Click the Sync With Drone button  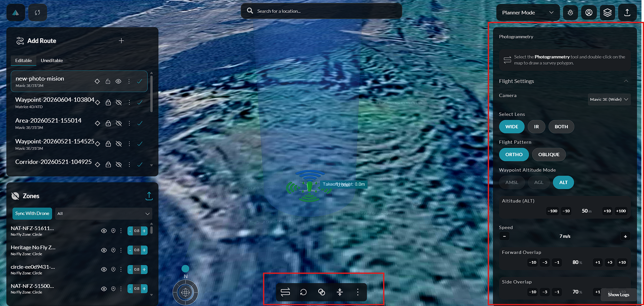coord(32,213)
